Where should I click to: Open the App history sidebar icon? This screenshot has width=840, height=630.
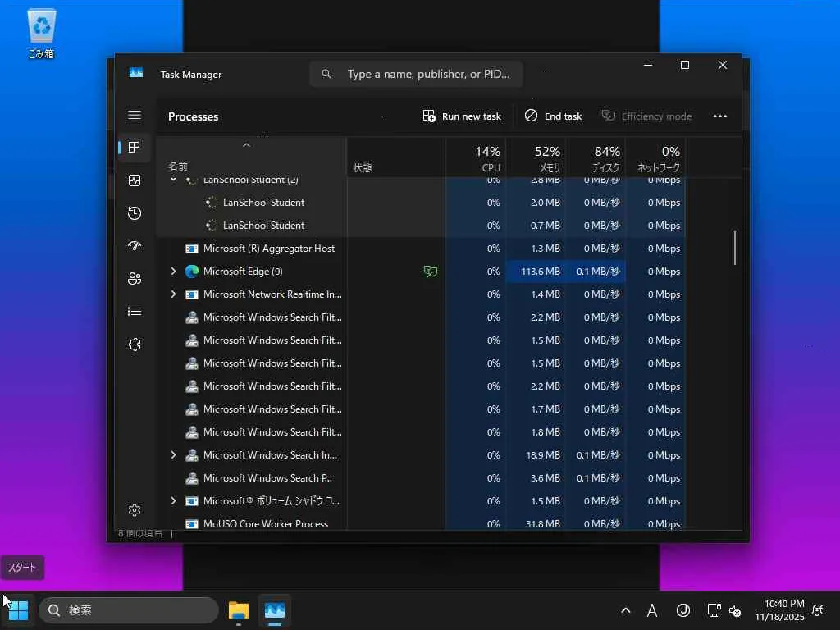(x=135, y=213)
